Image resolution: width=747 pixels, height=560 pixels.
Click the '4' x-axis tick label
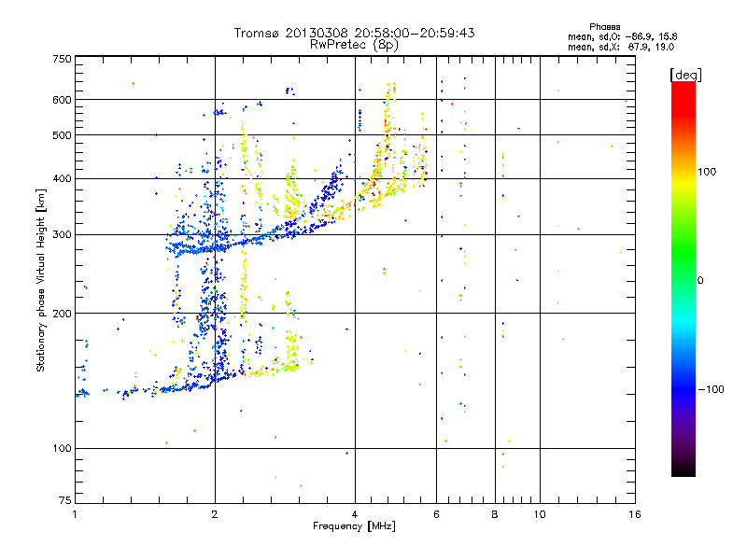tap(355, 514)
